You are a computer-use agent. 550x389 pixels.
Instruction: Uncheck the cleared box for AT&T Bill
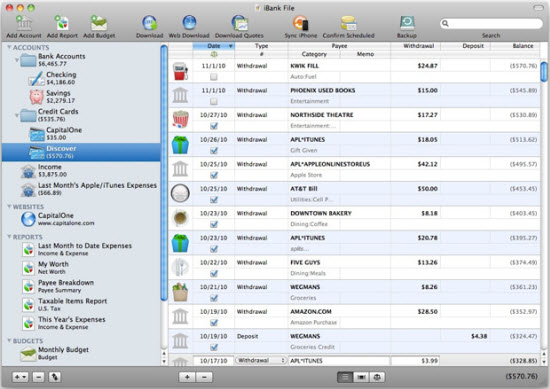click(x=214, y=200)
